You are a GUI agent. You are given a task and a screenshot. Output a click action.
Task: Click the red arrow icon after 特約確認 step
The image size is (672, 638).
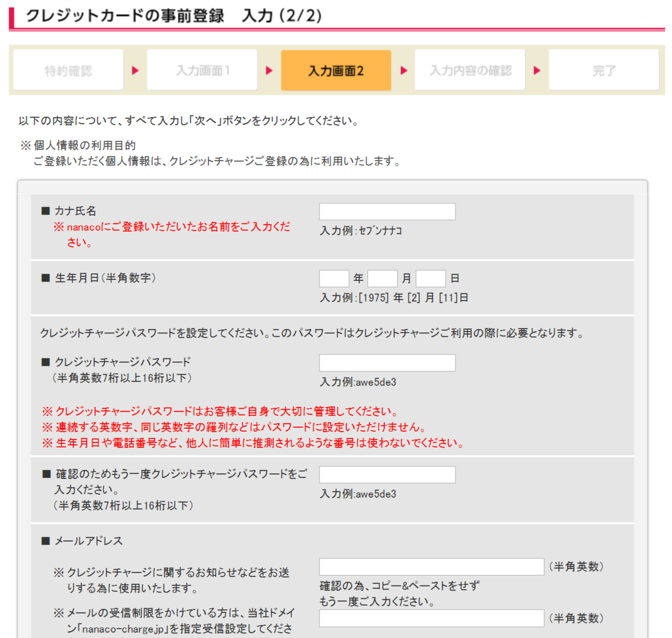point(135,70)
